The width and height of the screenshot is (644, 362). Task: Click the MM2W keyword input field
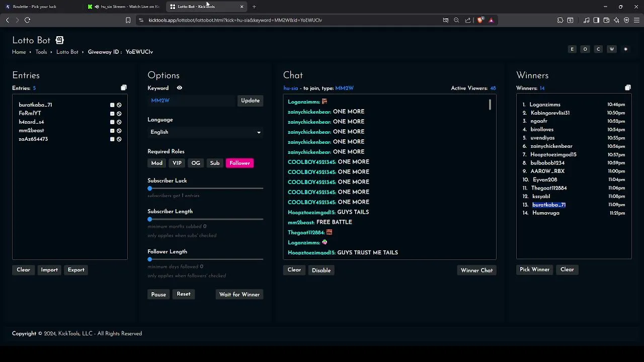click(191, 101)
